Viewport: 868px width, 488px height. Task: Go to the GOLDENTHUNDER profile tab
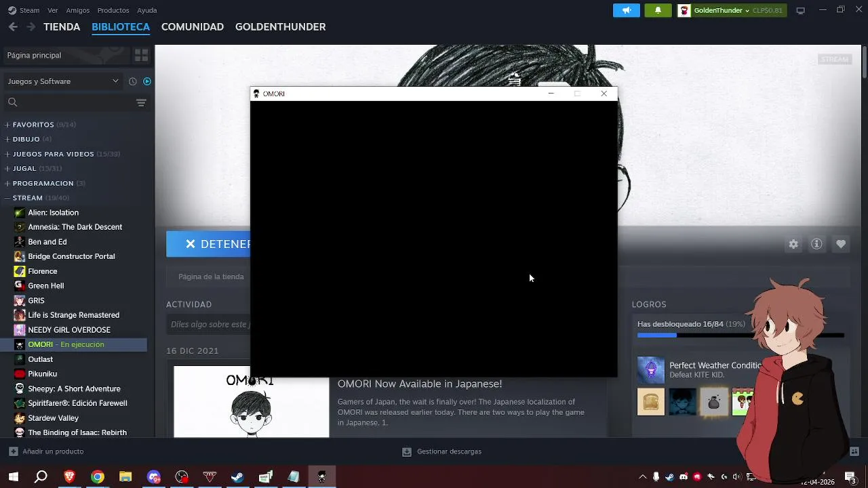(280, 27)
